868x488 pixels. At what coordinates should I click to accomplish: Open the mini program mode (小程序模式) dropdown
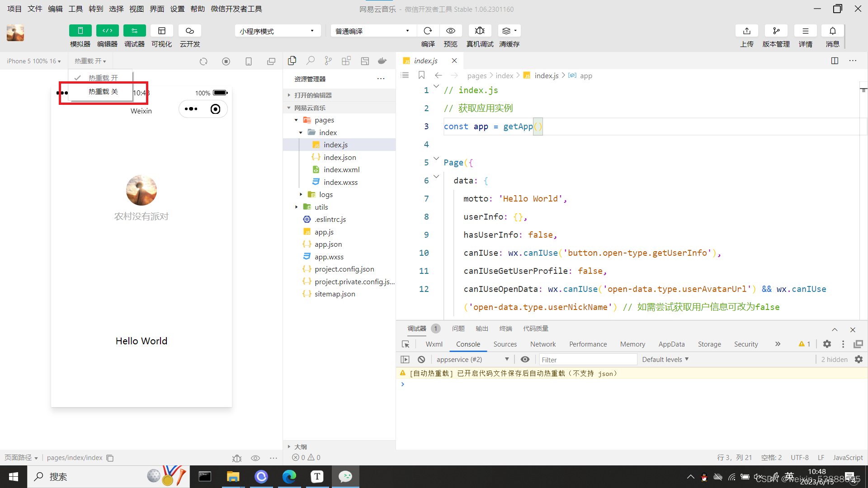(x=277, y=31)
